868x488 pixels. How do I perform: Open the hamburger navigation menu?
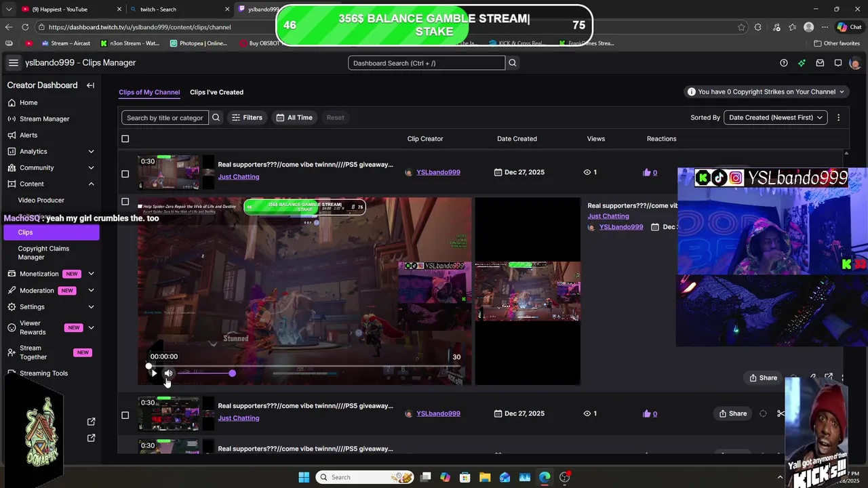pos(13,62)
